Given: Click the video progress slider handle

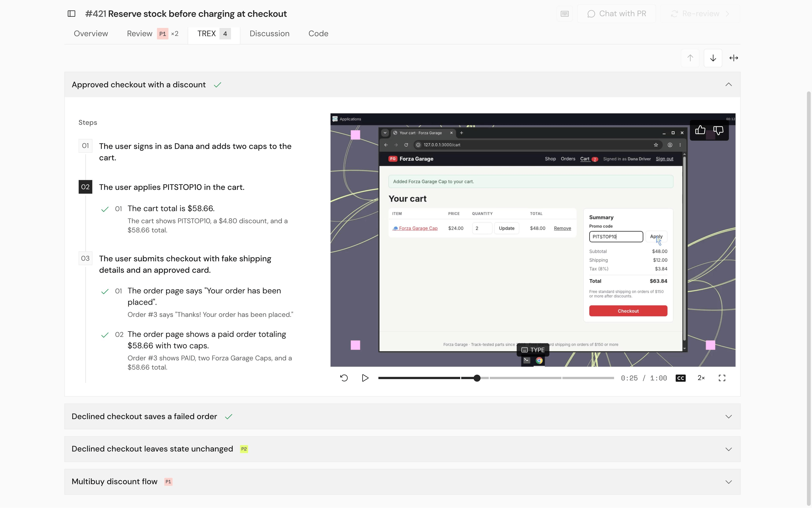Looking at the screenshot, I should (x=477, y=378).
